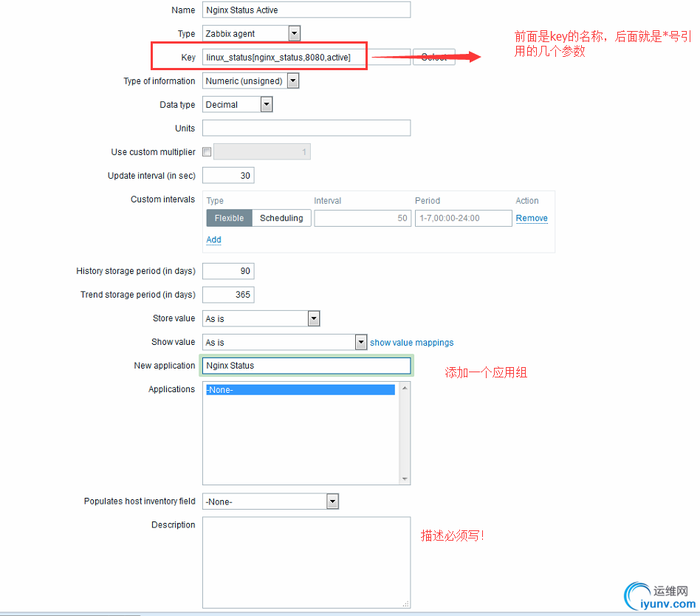The image size is (700, 616).
Task: Click the Applications list scroll-up arrow
Action: (x=405, y=388)
